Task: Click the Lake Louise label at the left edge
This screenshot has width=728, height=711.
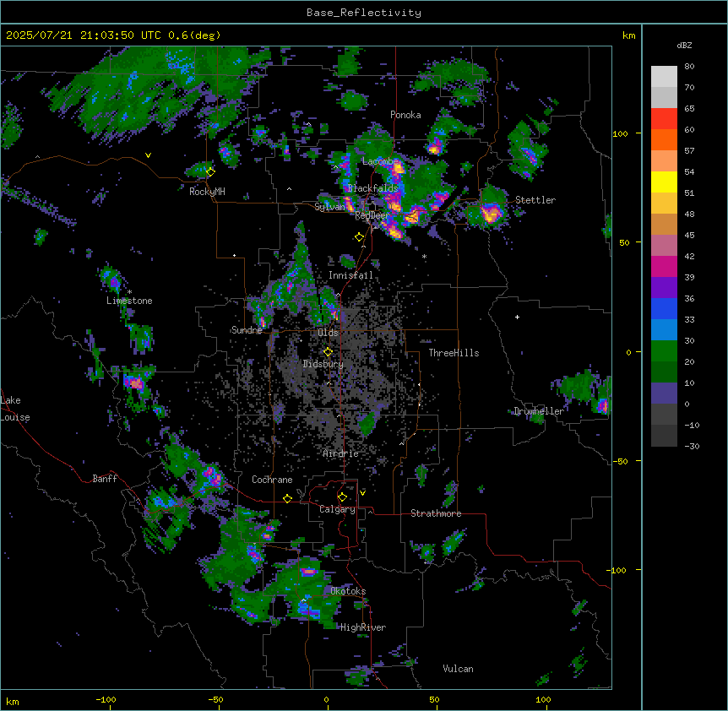Action: point(14,409)
